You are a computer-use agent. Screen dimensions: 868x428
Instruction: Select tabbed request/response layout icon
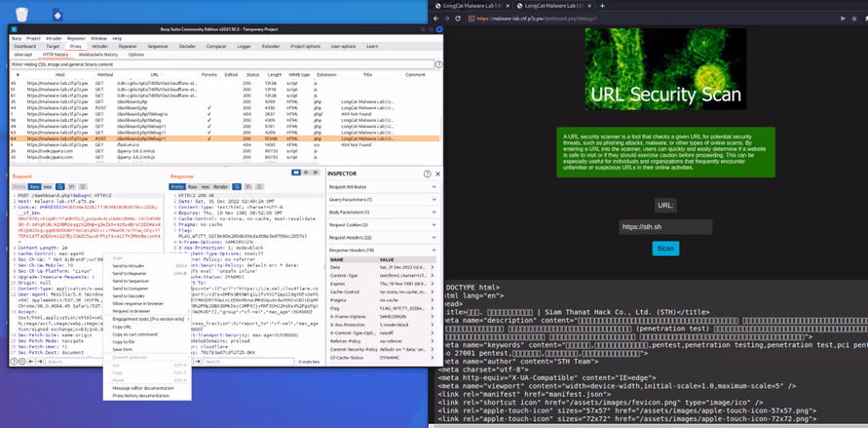point(315,173)
